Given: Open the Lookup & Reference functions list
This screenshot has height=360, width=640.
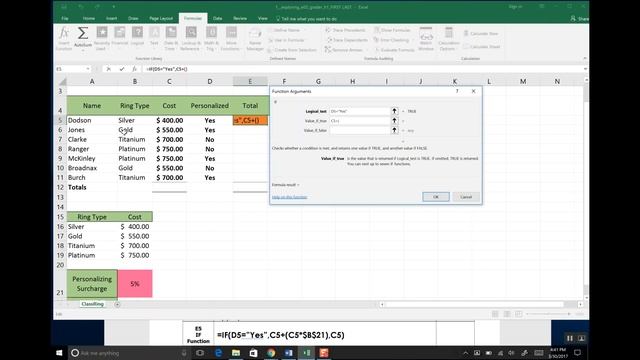Looking at the screenshot, I should tap(190, 38).
